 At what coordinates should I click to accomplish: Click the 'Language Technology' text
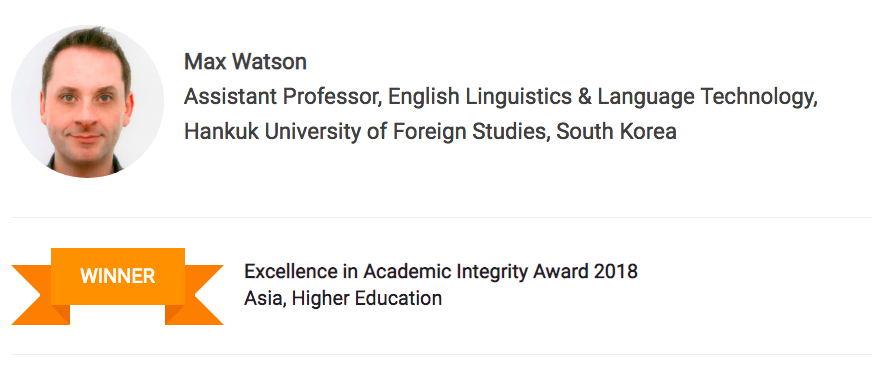pos(706,97)
